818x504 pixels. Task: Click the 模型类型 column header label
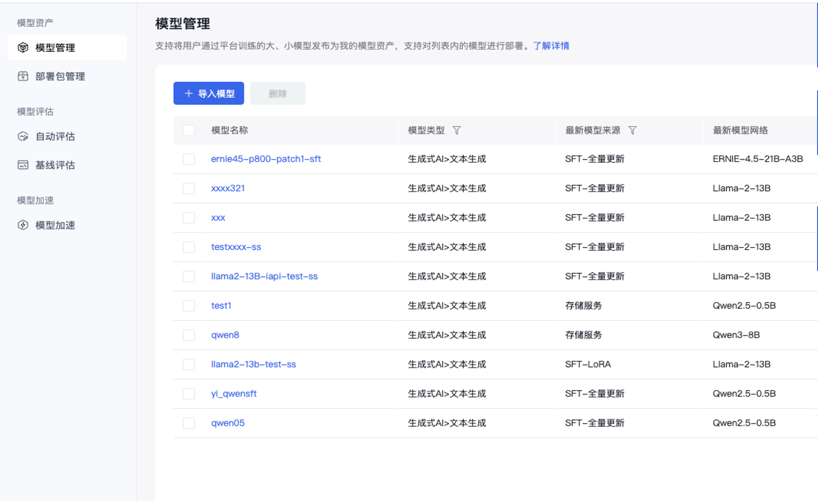click(x=426, y=130)
